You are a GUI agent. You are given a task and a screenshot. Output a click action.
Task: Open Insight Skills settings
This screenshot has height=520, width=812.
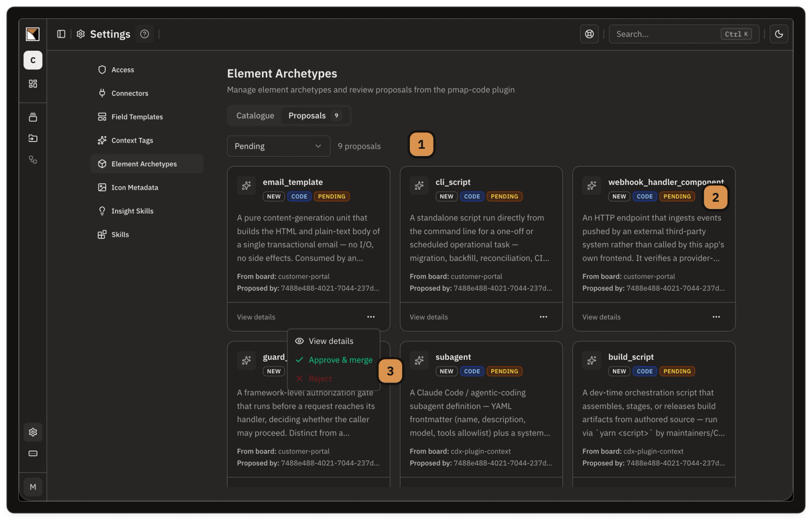[x=147, y=211]
